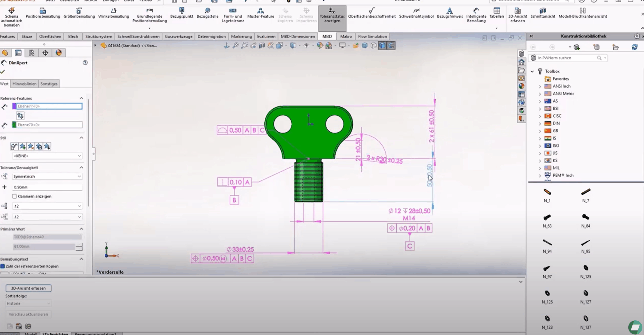Expand the DIN node in Konstruktionsbibliothek
The height and width of the screenshot is (335, 644).
pyautogui.click(x=540, y=123)
